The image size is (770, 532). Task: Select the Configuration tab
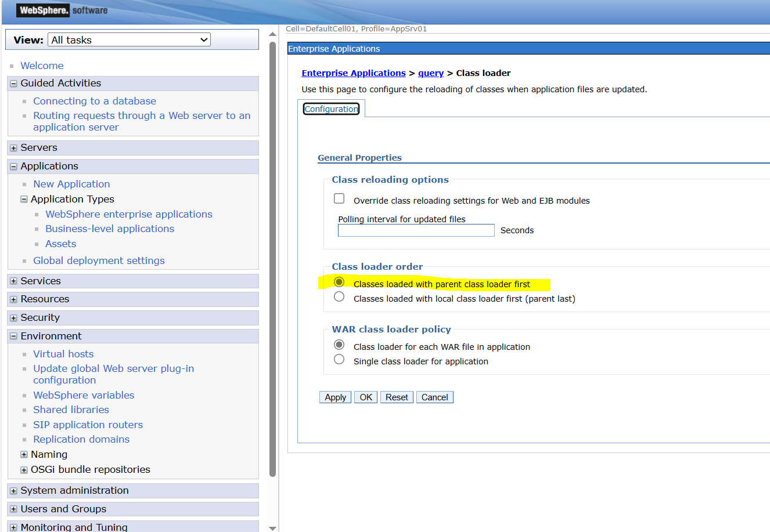point(332,109)
